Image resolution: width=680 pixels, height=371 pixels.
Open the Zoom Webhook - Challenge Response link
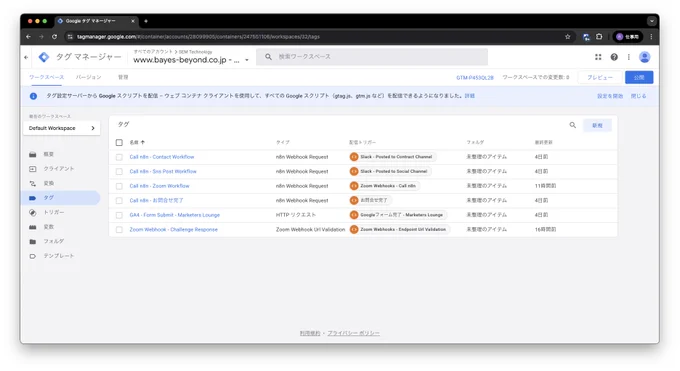pyautogui.click(x=173, y=230)
